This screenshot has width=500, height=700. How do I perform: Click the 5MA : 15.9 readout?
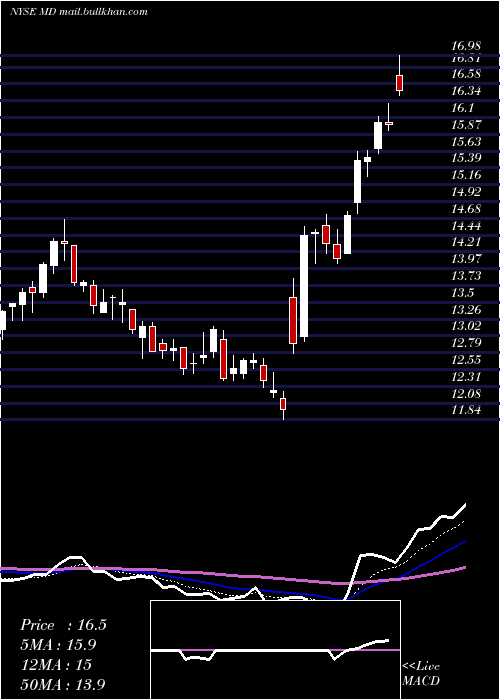58,645
